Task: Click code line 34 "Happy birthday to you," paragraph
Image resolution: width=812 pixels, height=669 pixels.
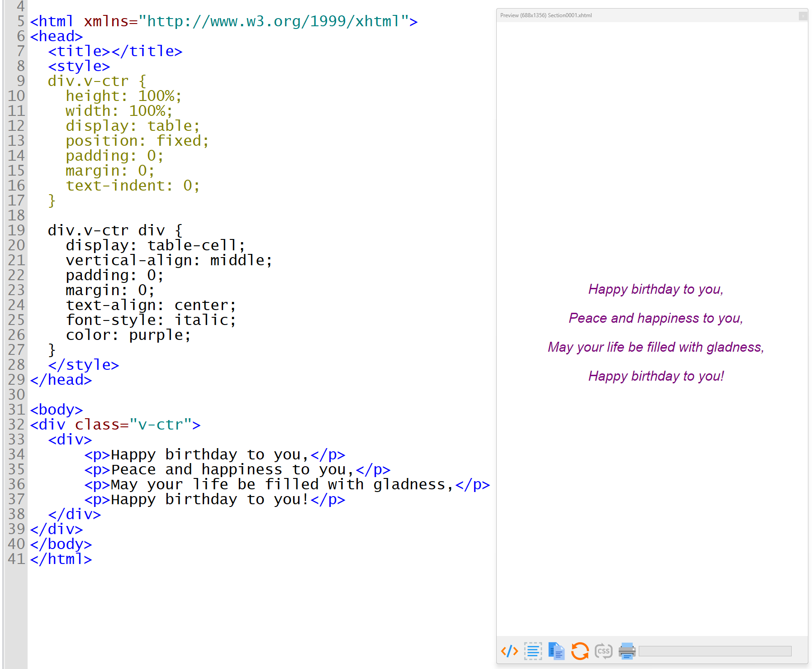Action: 215,454
